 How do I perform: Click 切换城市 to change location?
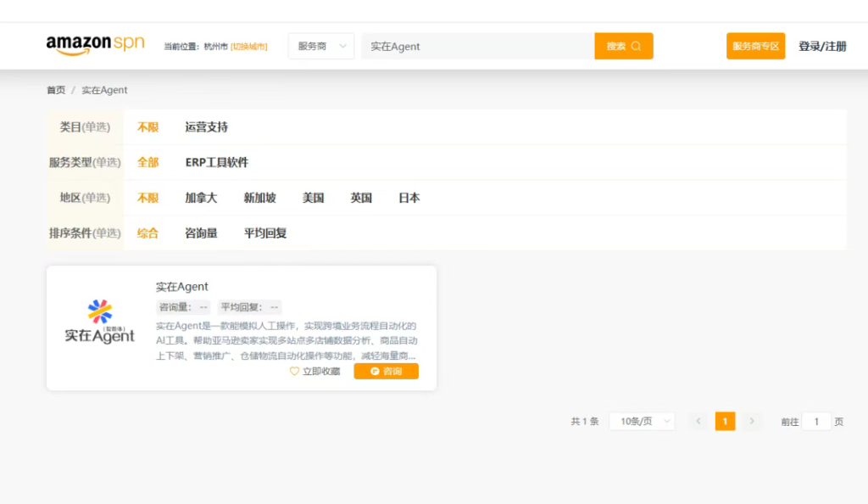click(249, 47)
